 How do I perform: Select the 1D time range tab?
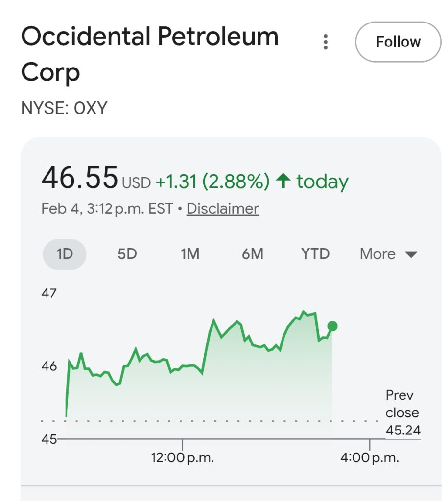65,254
